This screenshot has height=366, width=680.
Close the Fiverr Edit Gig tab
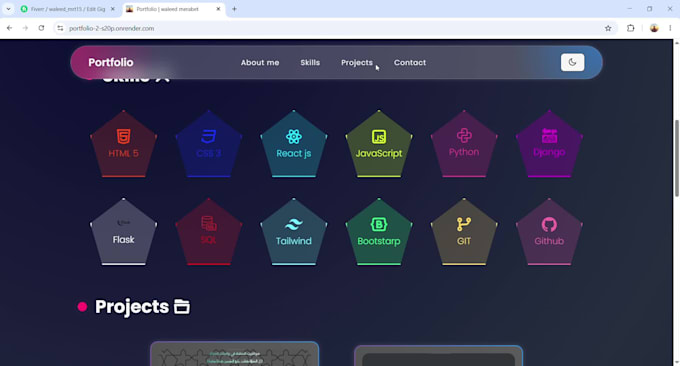click(x=113, y=9)
